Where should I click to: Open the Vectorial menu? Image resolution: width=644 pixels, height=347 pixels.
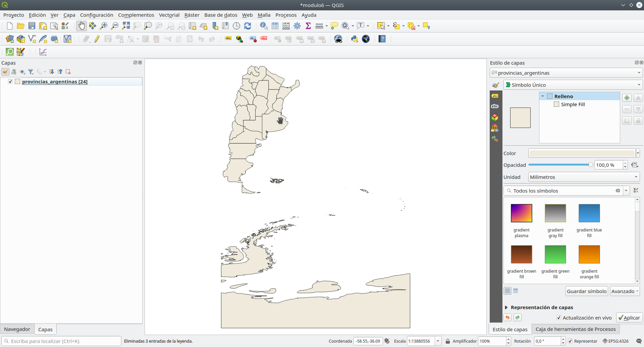tap(169, 15)
